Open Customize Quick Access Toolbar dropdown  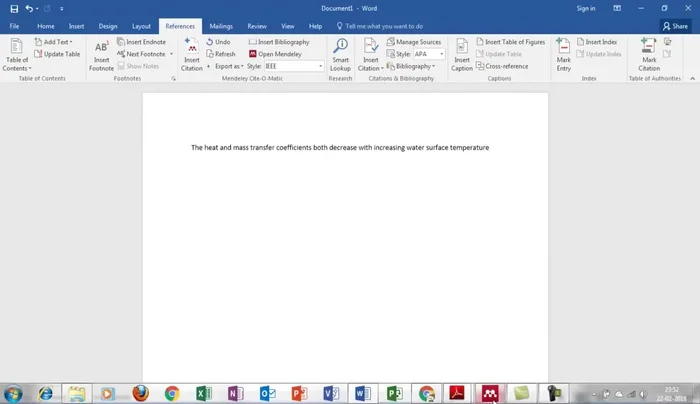[62, 8]
